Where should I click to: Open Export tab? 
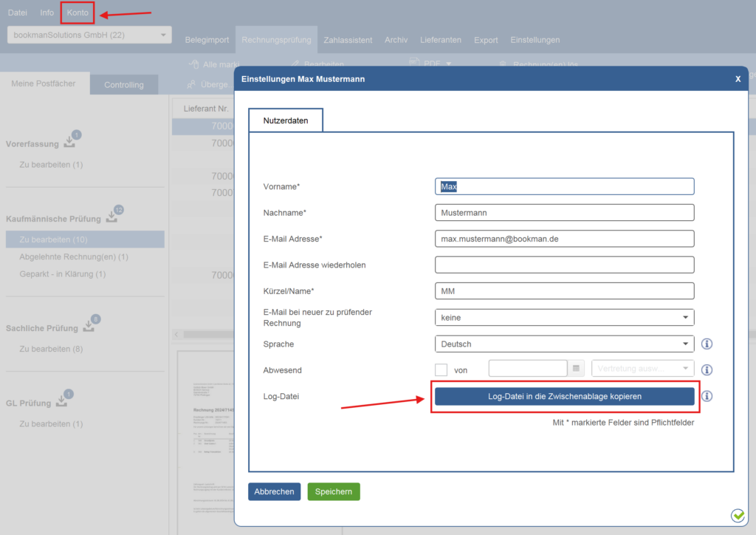tap(486, 40)
